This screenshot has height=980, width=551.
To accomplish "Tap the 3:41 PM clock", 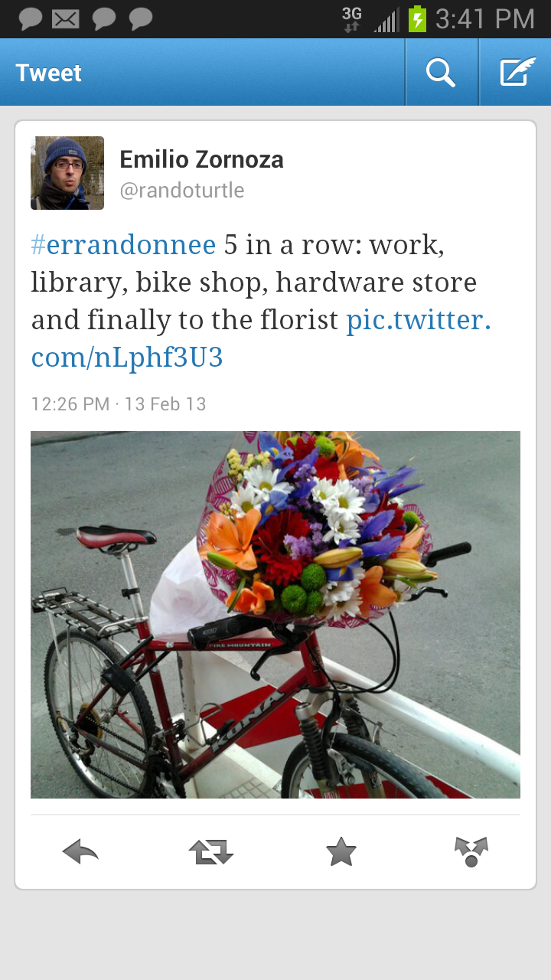I will tap(484, 19).
